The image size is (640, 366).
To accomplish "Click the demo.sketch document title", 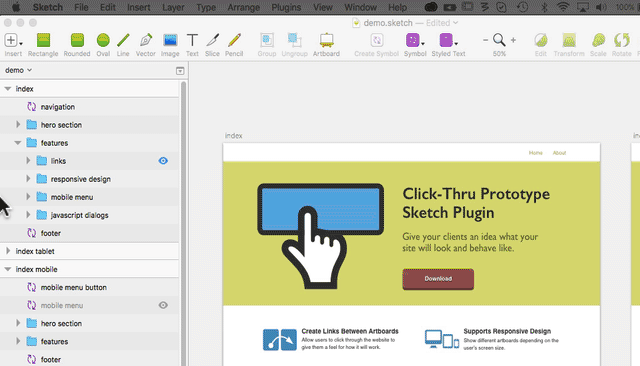I will 388,23.
